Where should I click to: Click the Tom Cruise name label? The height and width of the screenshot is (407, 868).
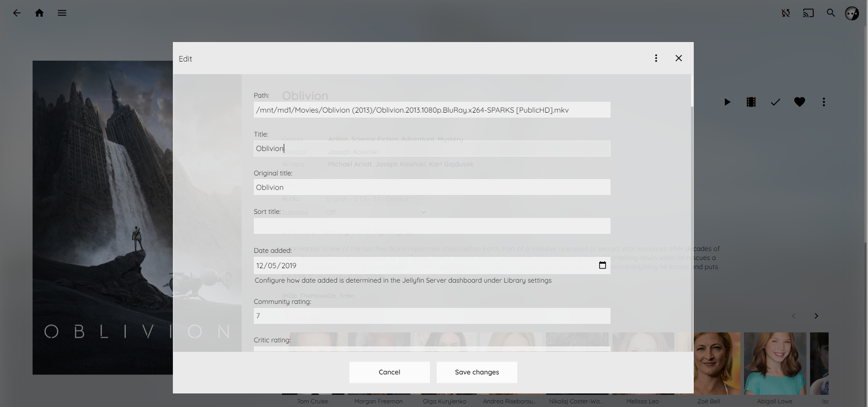[x=313, y=401]
